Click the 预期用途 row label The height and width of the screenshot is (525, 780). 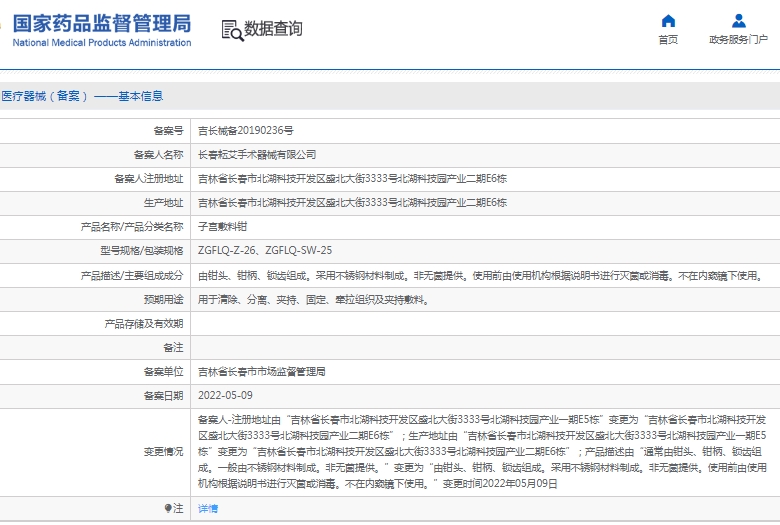pyautogui.click(x=163, y=300)
